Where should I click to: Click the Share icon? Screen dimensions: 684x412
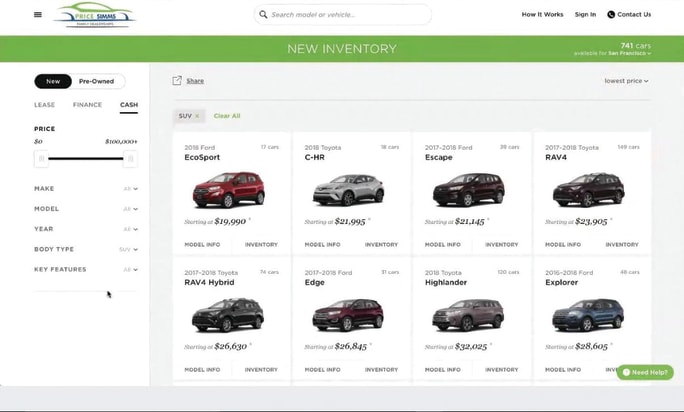point(177,81)
